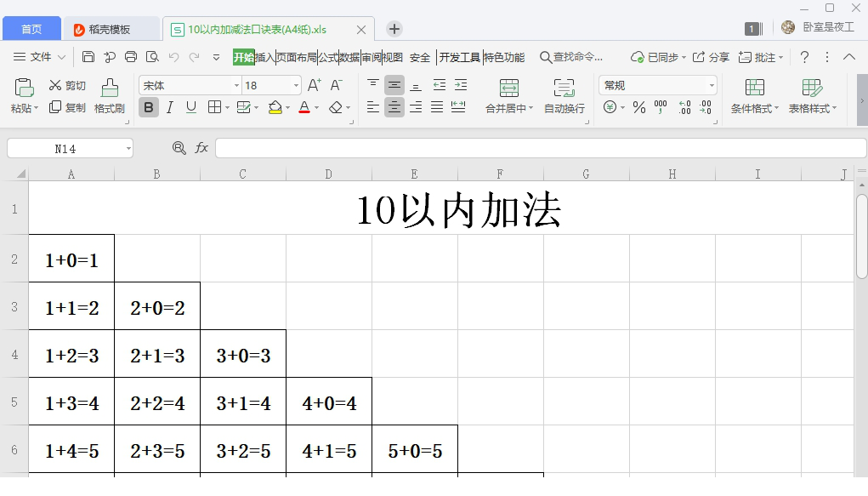Viewport: 868px width, 496px height.
Task: Add a new document tab with plus
Action: 394,29
